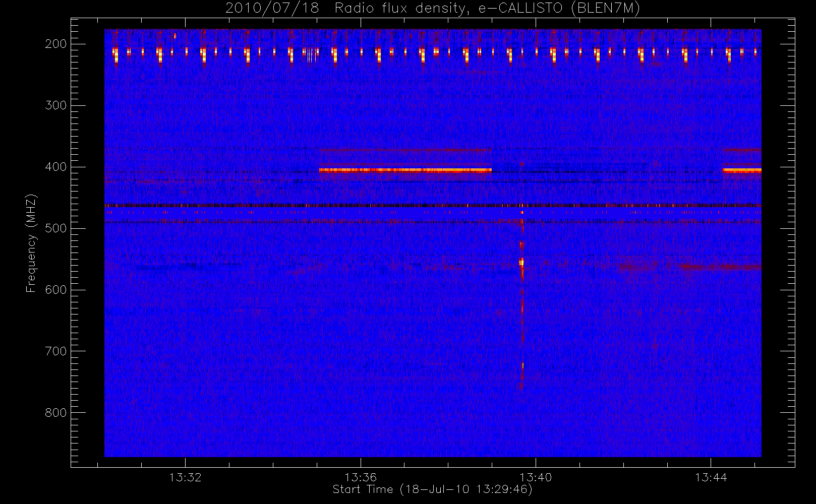Click the bright burst spot near 13:40 at 555 MHz

522,262
